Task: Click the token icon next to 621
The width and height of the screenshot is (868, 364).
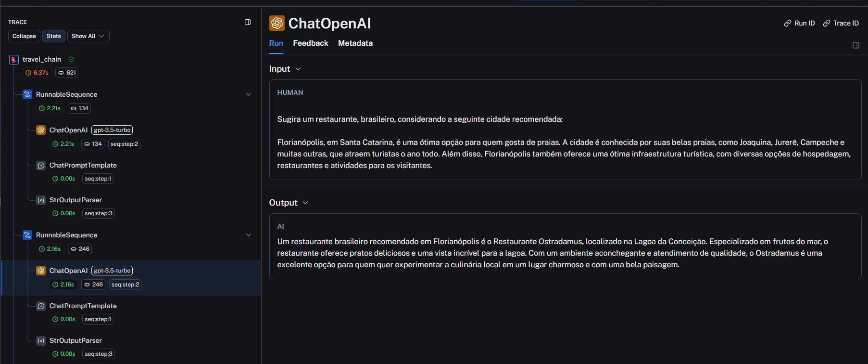Action: coord(61,73)
